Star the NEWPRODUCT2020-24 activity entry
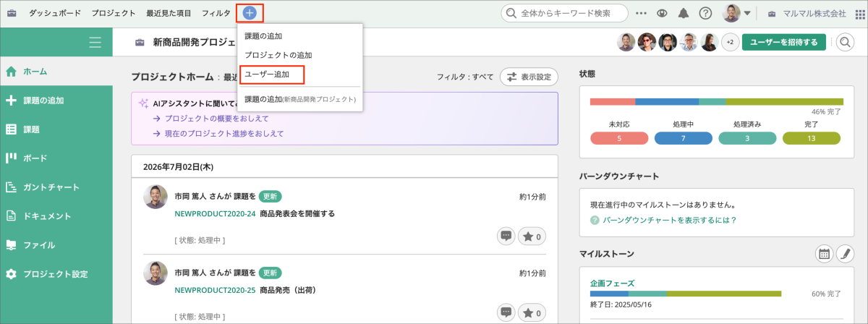Viewport: 868px width, 324px height. 533,236
